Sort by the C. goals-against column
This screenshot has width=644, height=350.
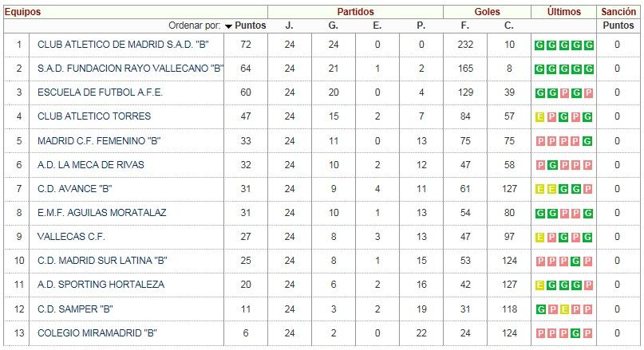(509, 26)
